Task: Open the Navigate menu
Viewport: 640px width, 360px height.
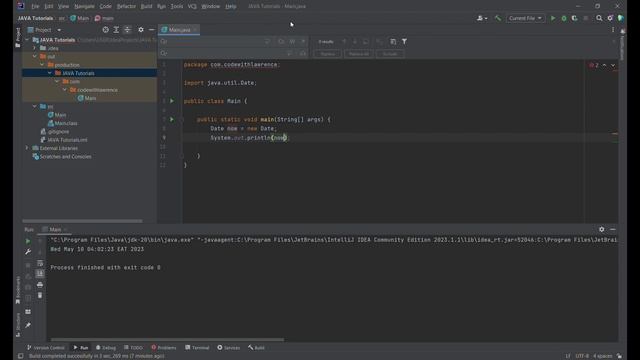Action: 84,6
